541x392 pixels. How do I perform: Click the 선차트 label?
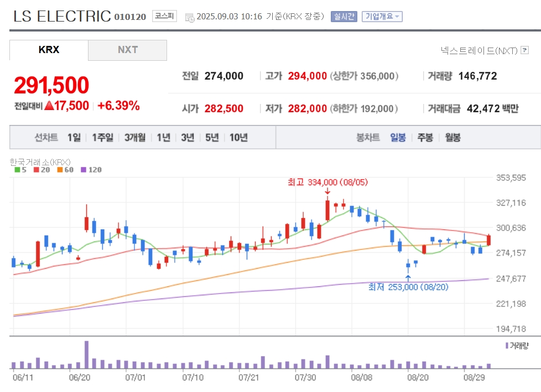(46, 138)
